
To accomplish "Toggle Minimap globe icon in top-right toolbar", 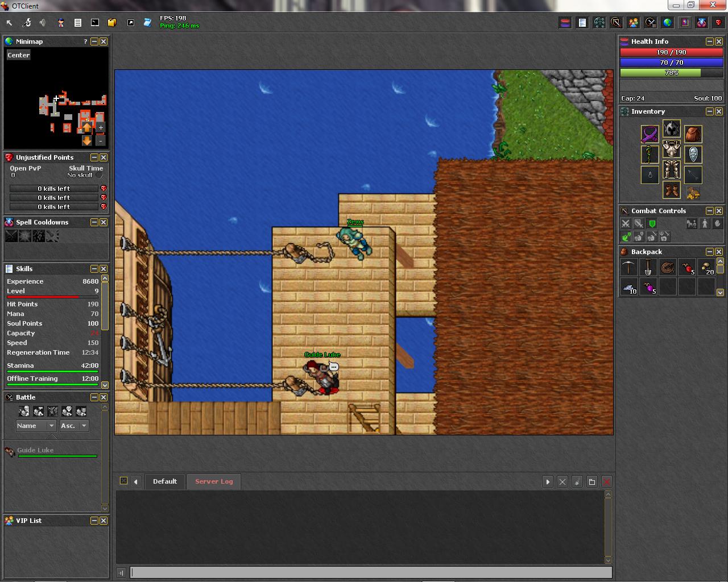I will point(668,23).
